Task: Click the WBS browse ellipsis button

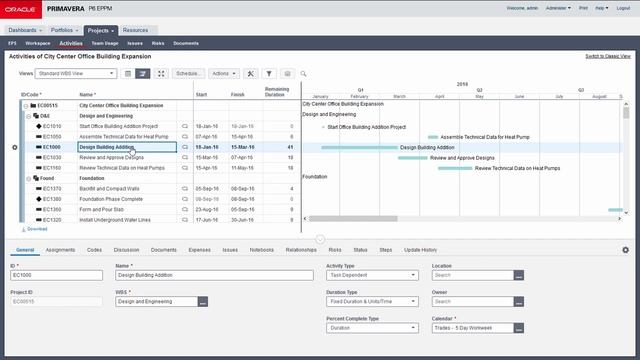Action: tap(203, 302)
